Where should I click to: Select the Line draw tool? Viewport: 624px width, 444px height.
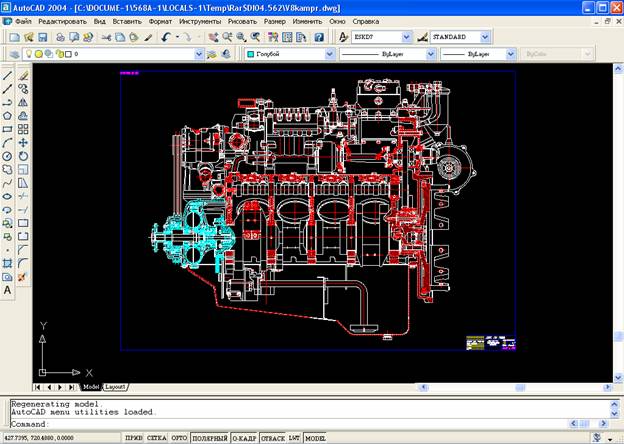(x=8, y=75)
